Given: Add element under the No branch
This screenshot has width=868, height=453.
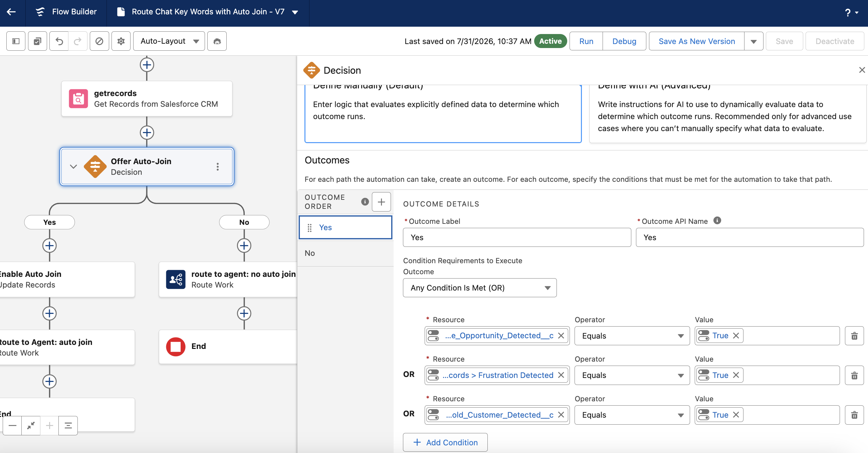Looking at the screenshot, I should (244, 246).
